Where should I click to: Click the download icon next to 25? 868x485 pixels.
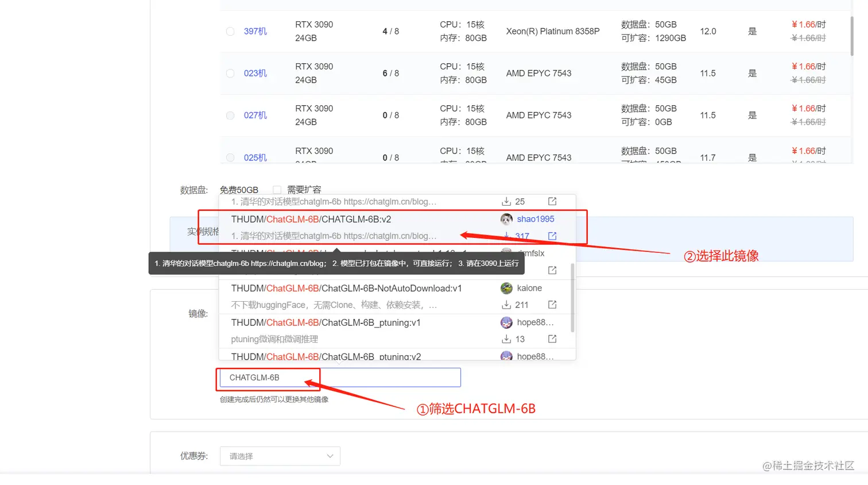point(506,202)
